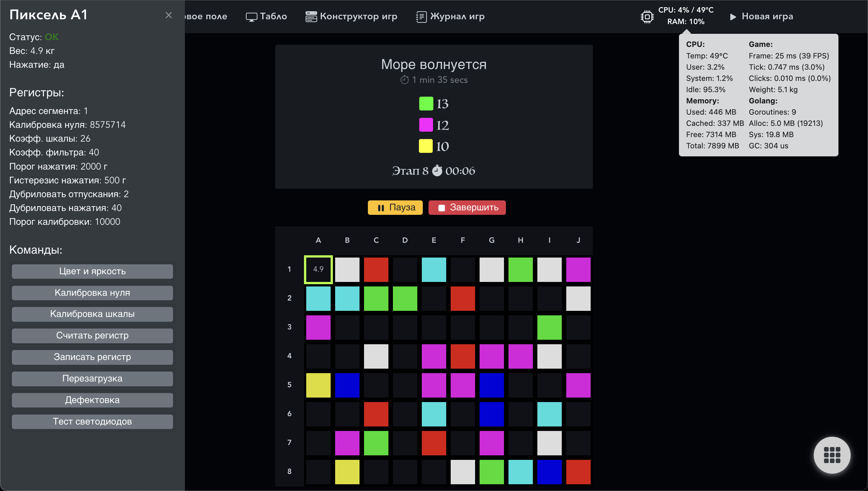
Task: Click row header 5
Action: click(x=289, y=385)
